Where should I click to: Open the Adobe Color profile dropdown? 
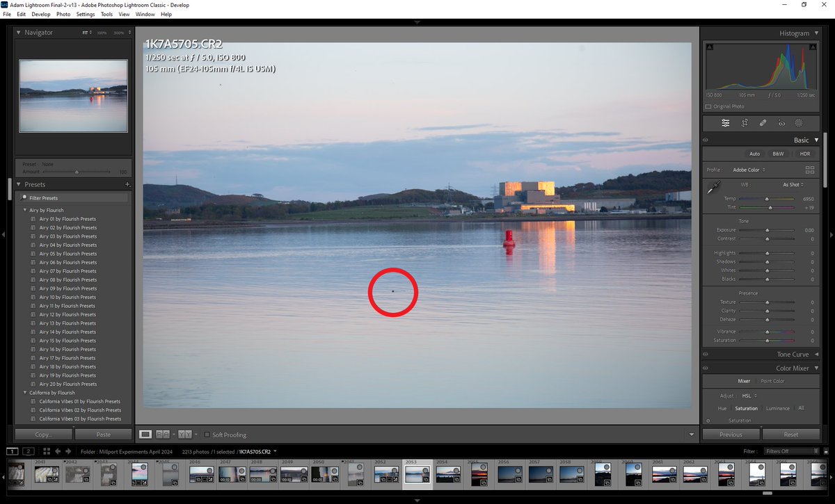(749, 170)
